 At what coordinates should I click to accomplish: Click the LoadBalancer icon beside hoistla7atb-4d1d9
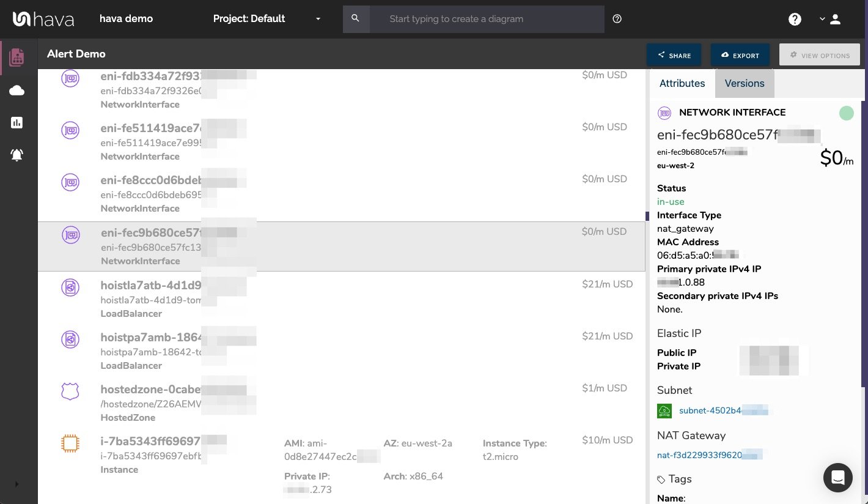(x=70, y=287)
